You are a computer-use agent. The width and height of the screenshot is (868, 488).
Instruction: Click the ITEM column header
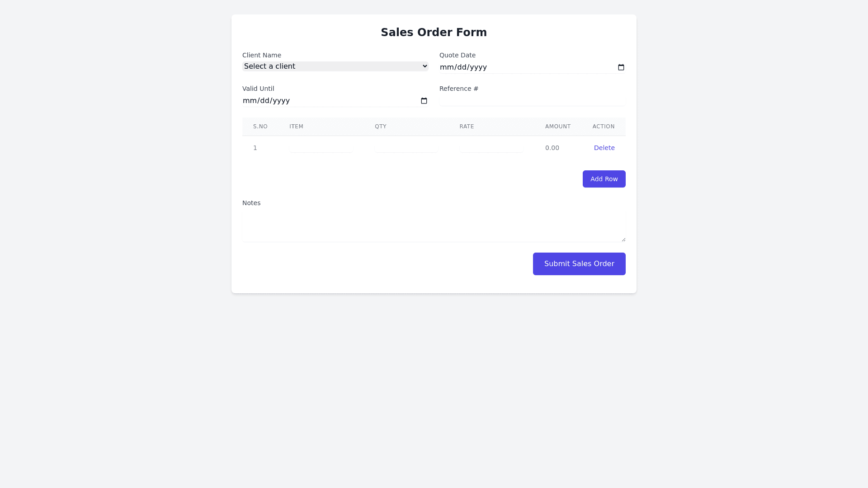click(296, 127)
